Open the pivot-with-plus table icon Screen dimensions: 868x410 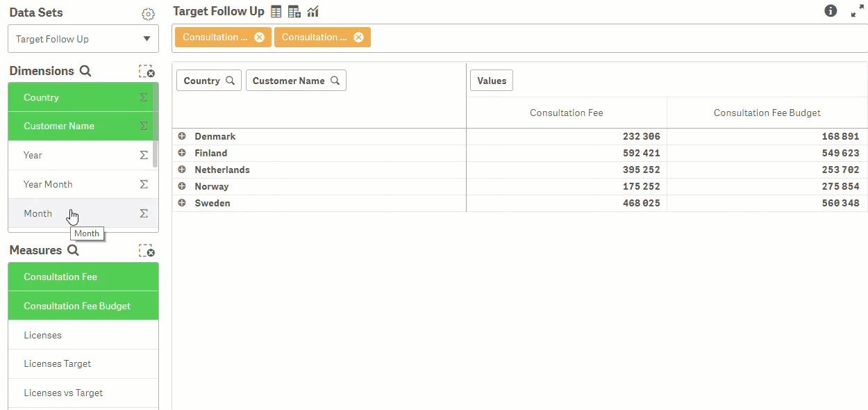coord(294,11)
